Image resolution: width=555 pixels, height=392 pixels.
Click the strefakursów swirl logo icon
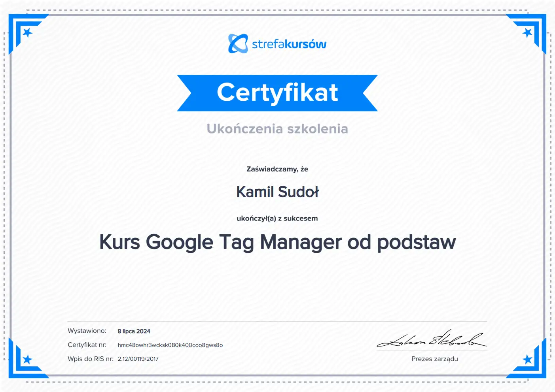click(238, 43)
